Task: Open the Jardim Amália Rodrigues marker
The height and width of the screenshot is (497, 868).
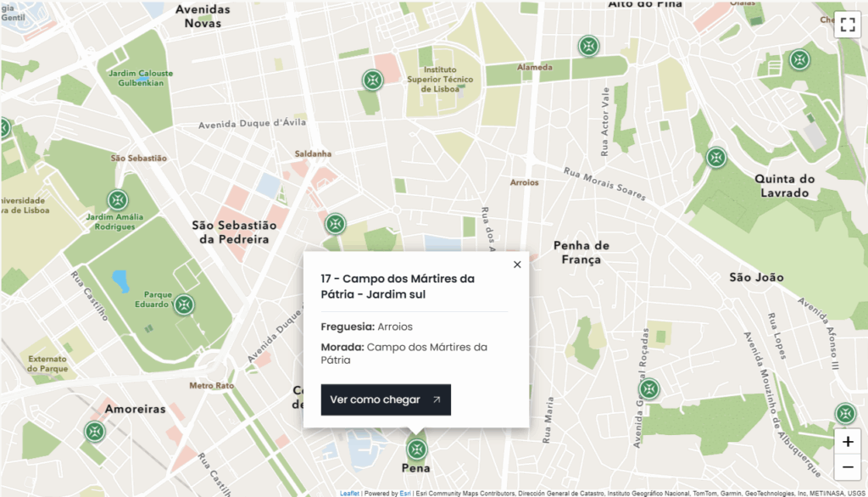Action: click(117, 200)
